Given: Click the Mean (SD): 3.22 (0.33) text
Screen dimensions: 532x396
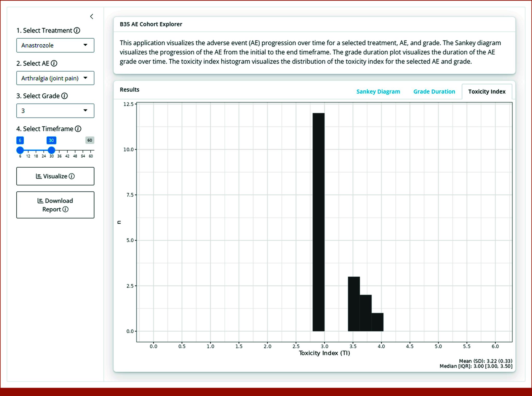Looking at the screenshot, I should (x=486, y=361).
